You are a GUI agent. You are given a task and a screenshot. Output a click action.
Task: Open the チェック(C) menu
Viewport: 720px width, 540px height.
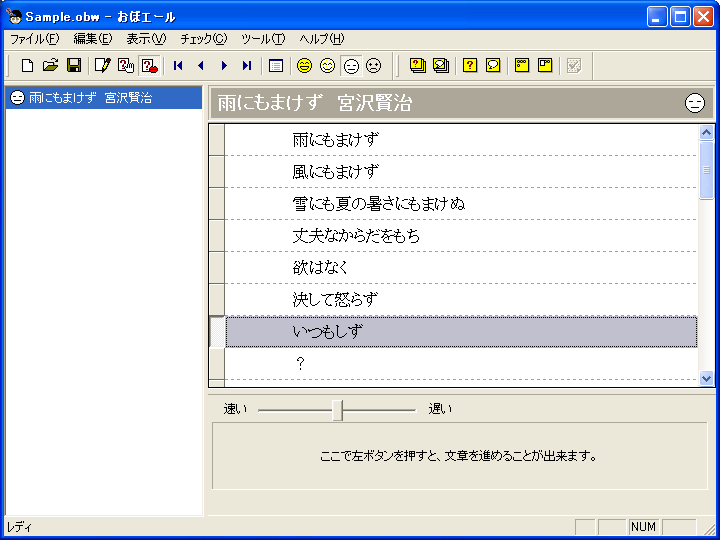(203, 39)
